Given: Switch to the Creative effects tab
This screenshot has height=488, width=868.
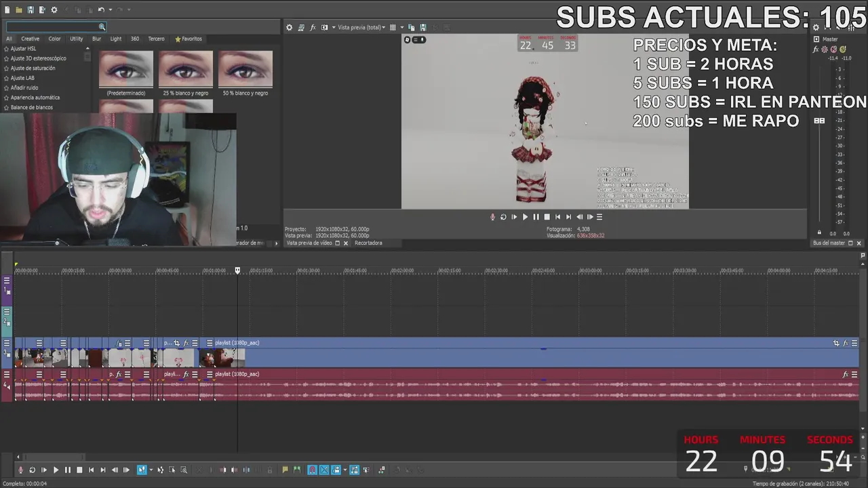Looking at the screenshot, I should pos(30,39).
